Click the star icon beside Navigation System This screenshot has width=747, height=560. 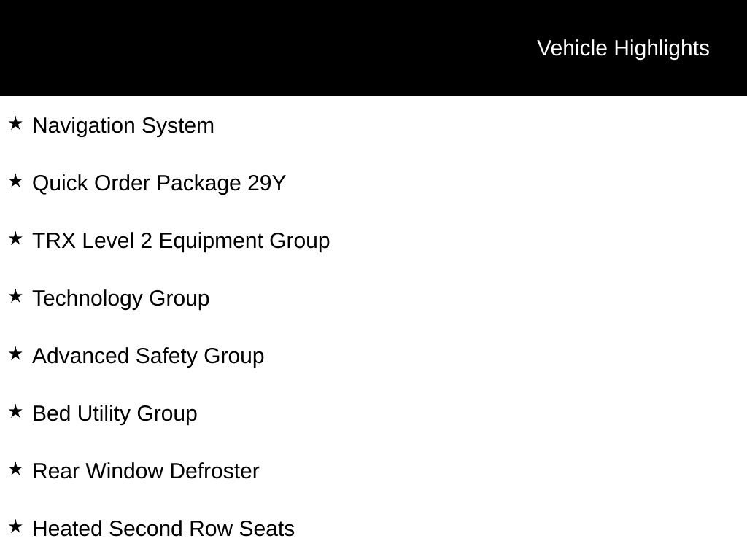pos(15,123)
